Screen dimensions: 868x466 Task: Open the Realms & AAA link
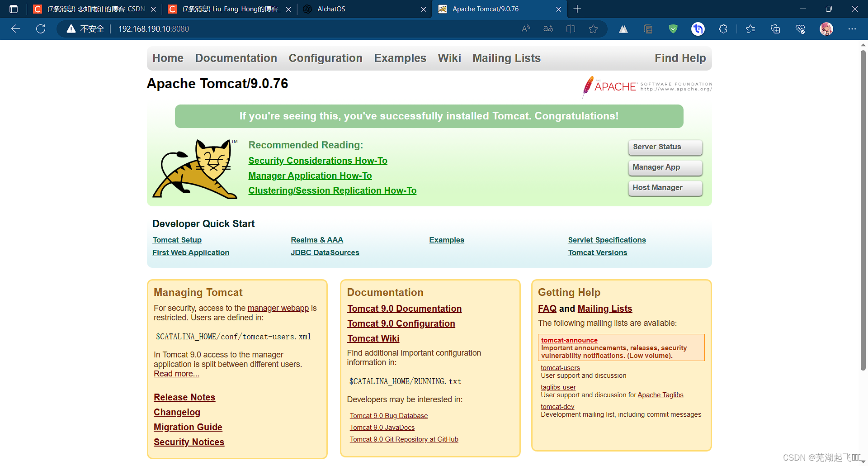317,240
